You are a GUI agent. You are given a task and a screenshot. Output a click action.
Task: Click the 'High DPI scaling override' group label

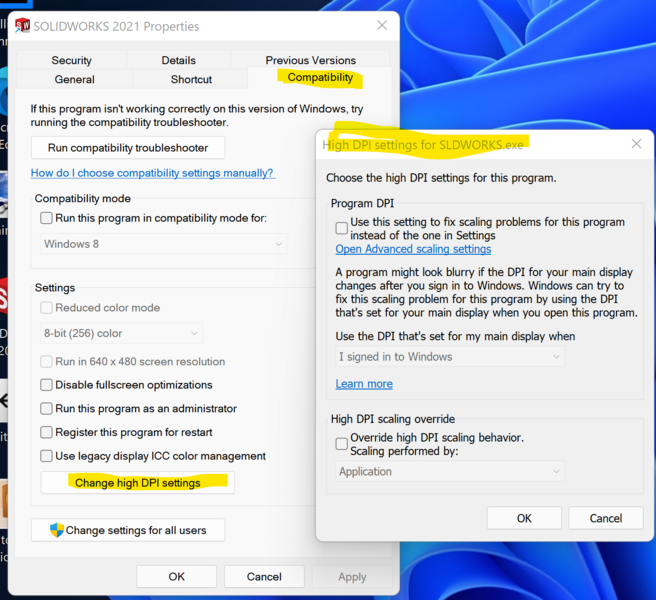[393, 419]
